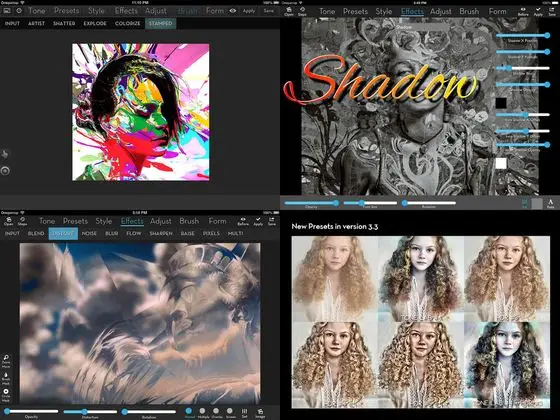The image size is (560, 420).
Task: Select the highlighted STAMPED style option
Action: pyautogui.click(x=161, y=24)
